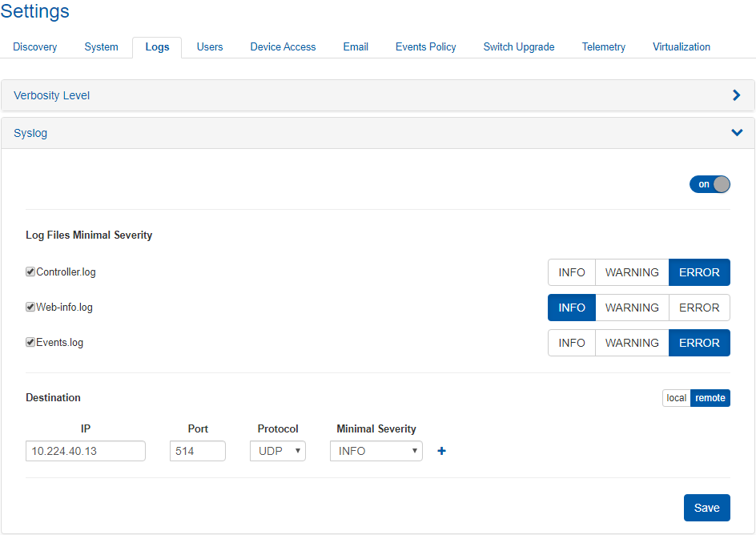The width and height of the screenshot is (756, 535).
Task: Click the IP address input field
Action: click(x=86, y=451)
